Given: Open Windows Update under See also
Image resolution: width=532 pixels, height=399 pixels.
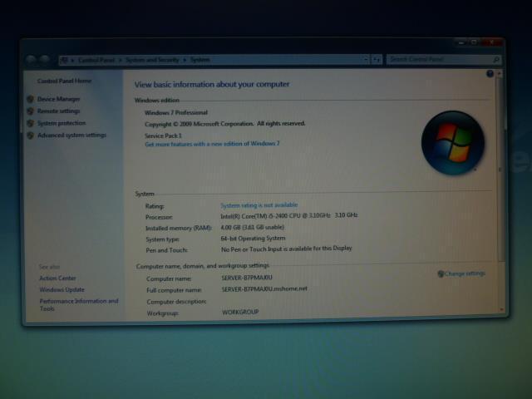Looking at the screenshot, I should 62,290.
